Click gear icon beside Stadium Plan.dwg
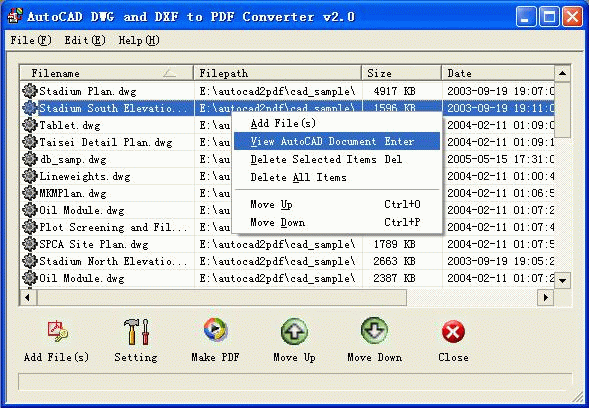 pos(29,91)
